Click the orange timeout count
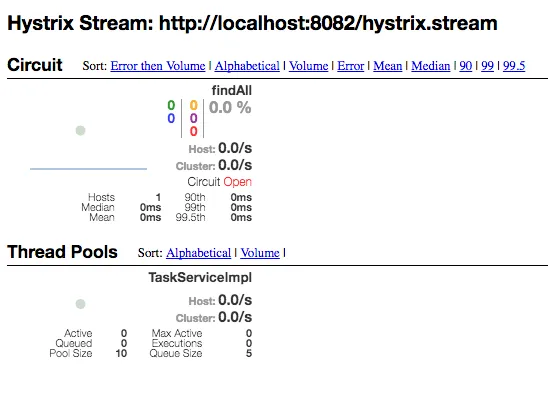This screenshot has height=397, width=548. pyautogui.click(x=193, y=105)
